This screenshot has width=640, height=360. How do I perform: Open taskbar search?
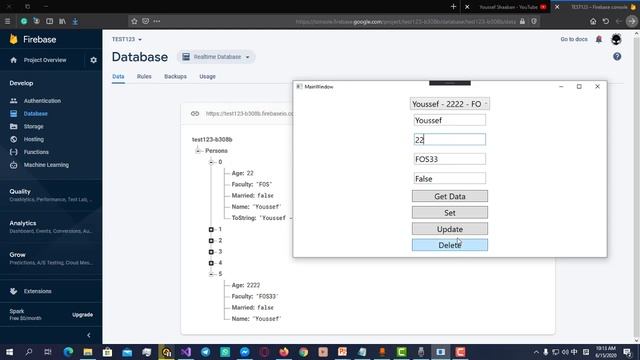point(29,352)
